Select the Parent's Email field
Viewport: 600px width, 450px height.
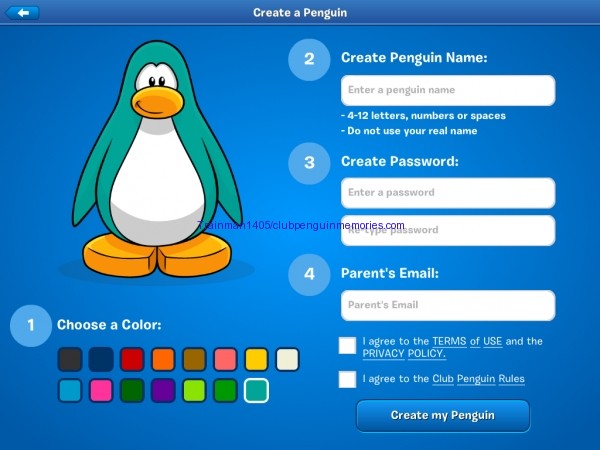(x=447, y=305)
